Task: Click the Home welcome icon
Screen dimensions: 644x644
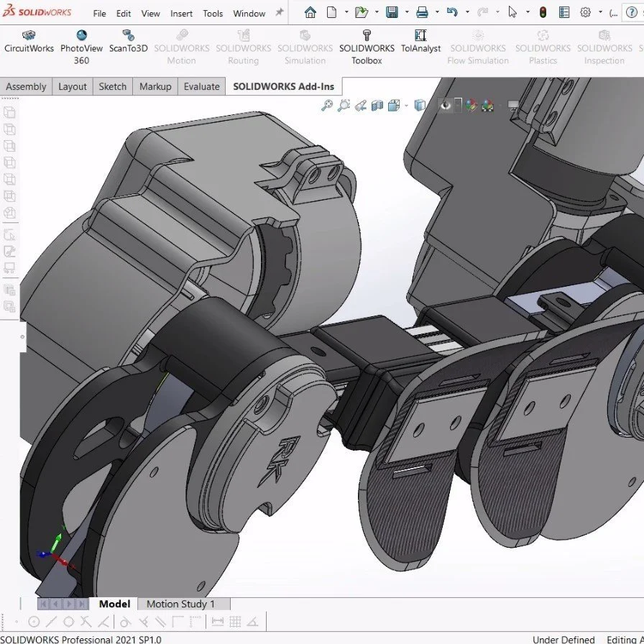Action: [x=310, y=12]
